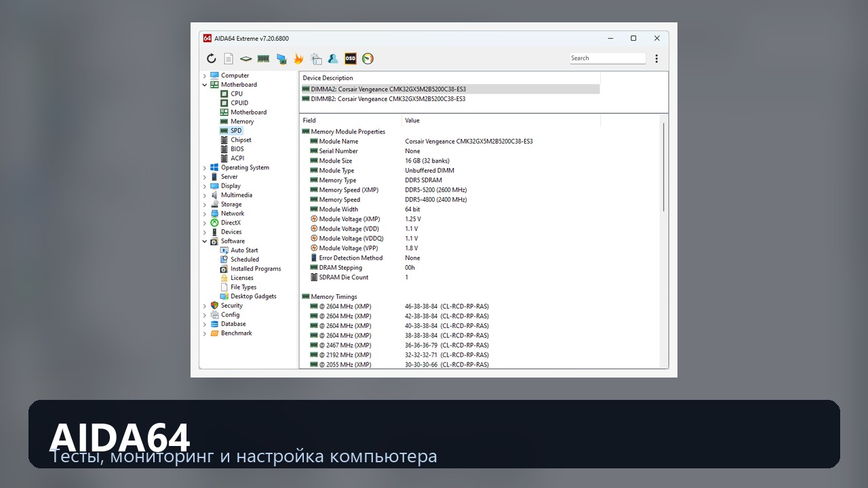Open the Motherboard child page

[243, 113]
